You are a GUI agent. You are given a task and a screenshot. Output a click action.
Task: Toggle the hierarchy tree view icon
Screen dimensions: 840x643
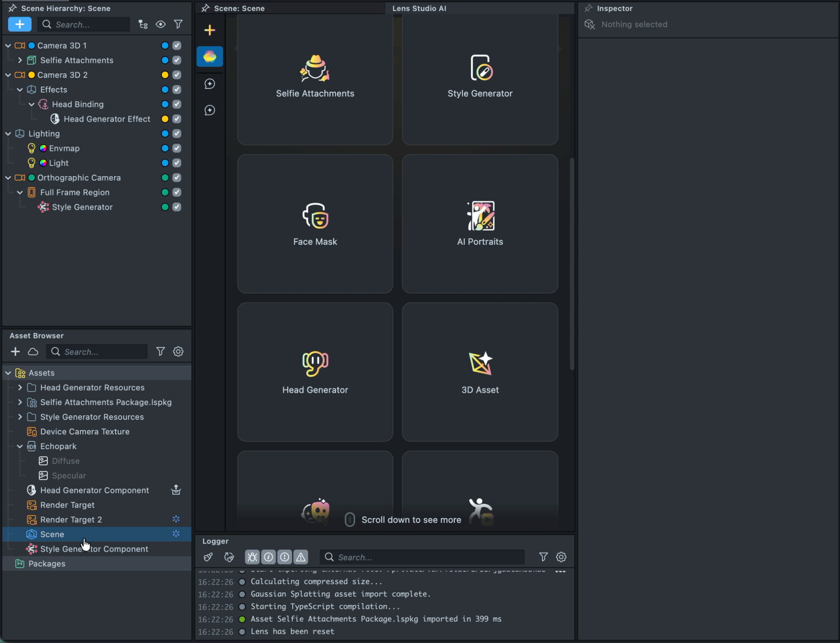tap(143, 25)
